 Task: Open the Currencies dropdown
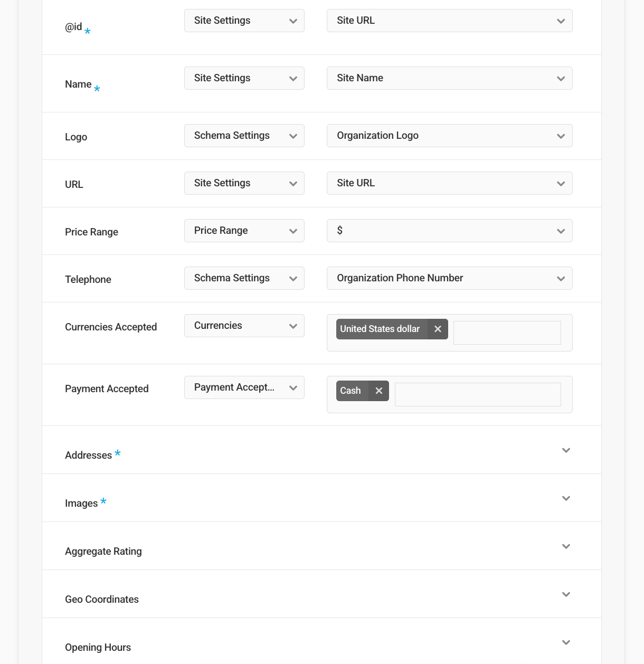coord(244,325)
